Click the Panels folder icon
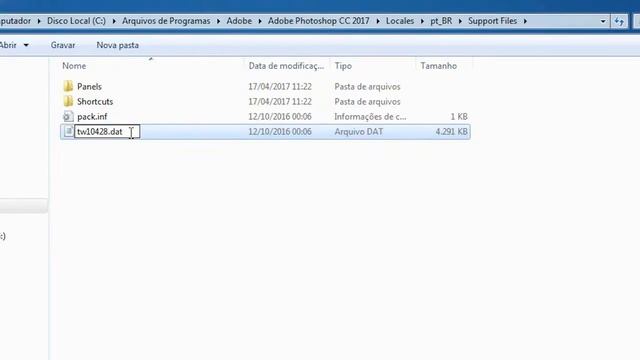Viewport: 640px width, 360px height. click(68, 86)
